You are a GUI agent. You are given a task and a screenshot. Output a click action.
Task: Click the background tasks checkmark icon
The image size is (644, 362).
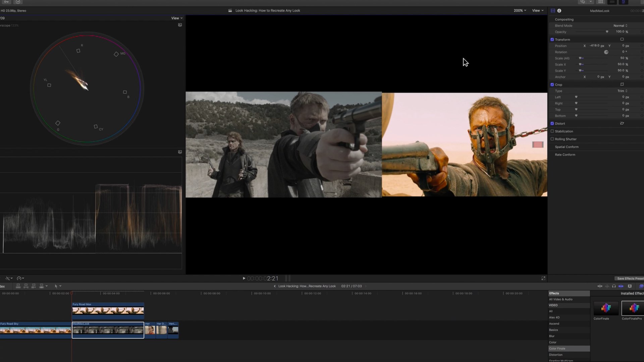click(x=18, y=2)
